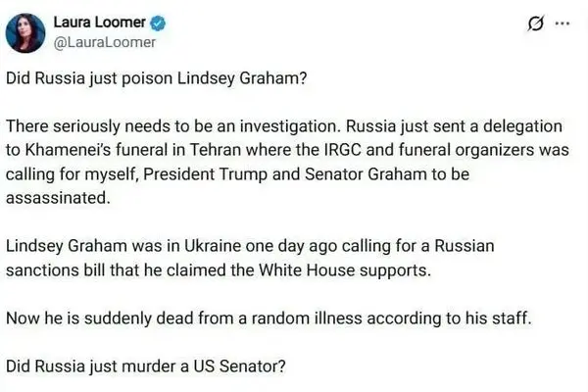The width and height of the screenshot is (588, 392).
Task: Open the three-dot more options menu
Action: (x=562, y=24)
